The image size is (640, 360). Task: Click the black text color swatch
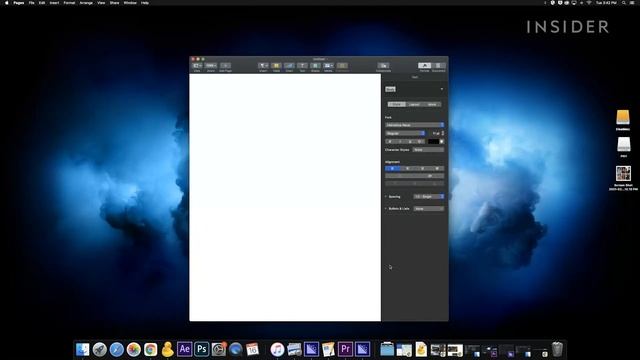point(433,142)
